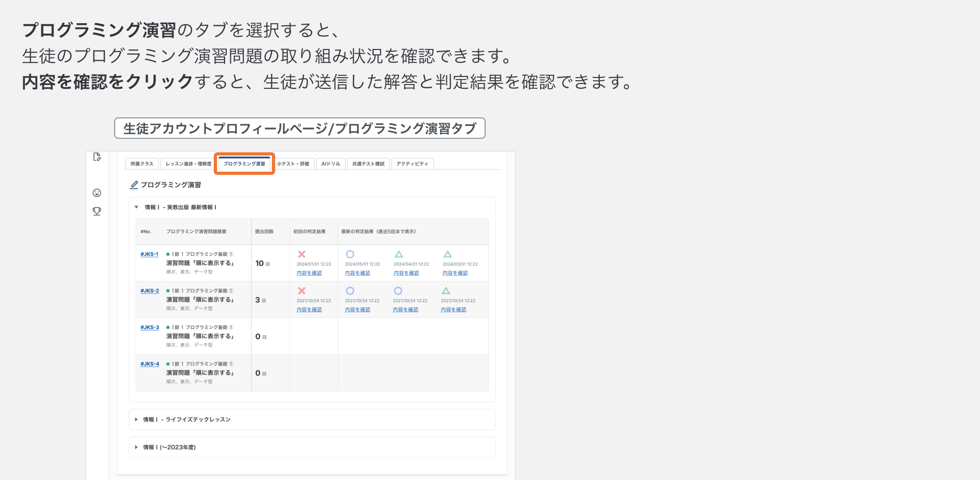980x480 pixels.
Task: Click the trophy icon in sidebar
Action: (x=97, y=211)
